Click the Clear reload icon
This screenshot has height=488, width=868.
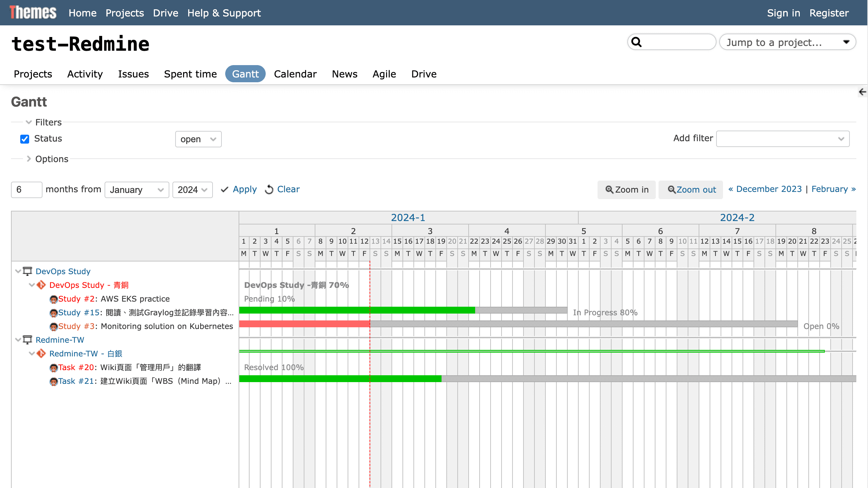[269, 190]
